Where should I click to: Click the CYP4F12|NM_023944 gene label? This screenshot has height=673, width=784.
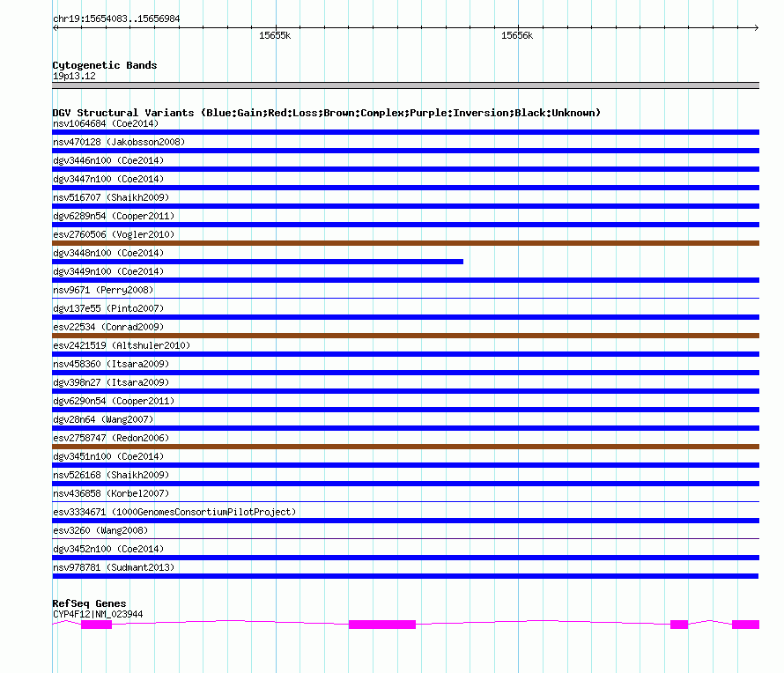point(98,614)
